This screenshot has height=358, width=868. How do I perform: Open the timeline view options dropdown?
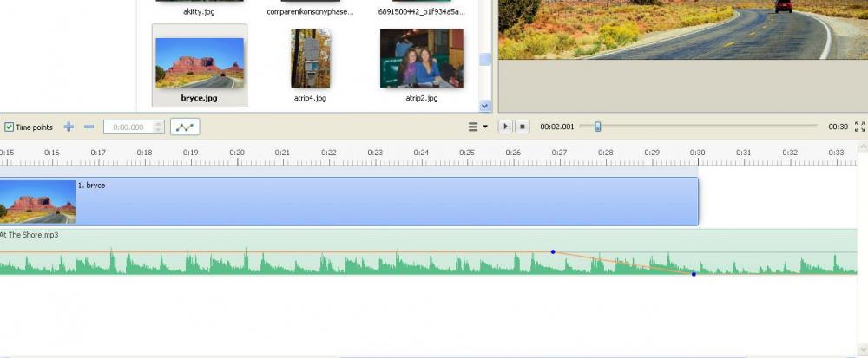(477, 127)
